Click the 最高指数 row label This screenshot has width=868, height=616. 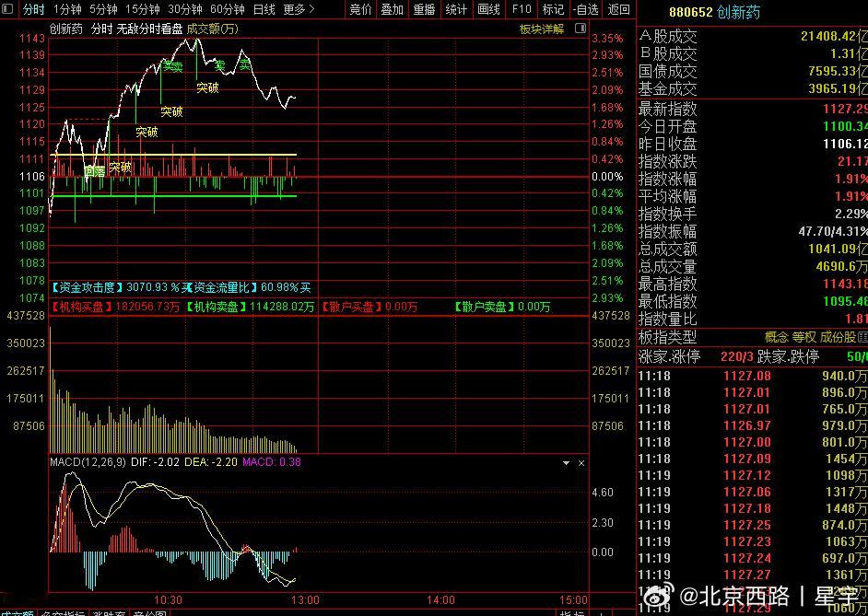pos(668,284)
